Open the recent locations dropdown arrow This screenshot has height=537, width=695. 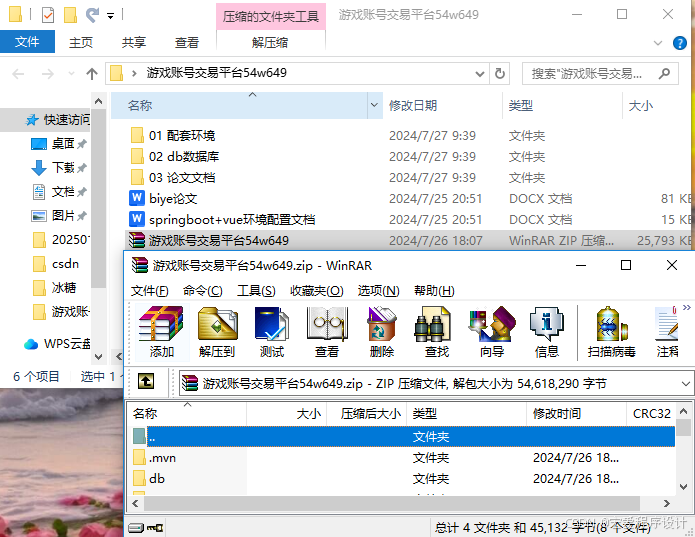[71, 74]
